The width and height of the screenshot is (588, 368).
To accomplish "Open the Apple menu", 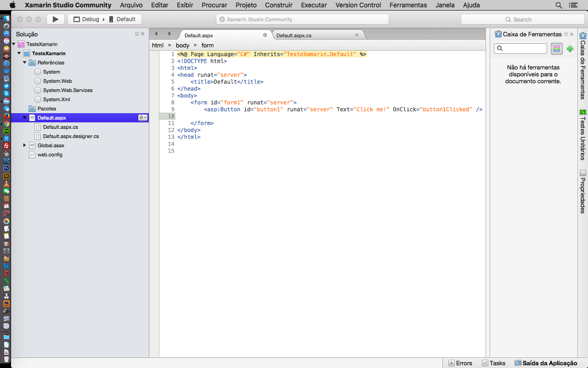I will (x=12, y=5).
